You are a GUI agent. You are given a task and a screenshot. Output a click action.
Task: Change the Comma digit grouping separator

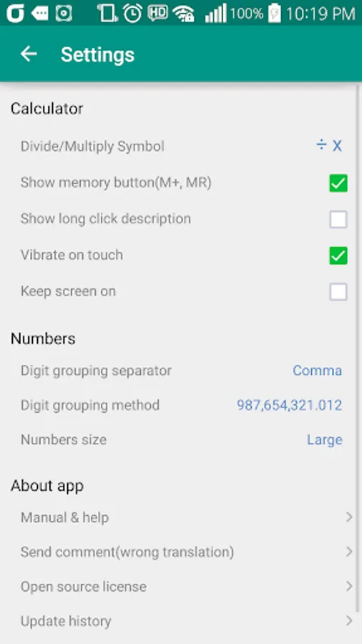click(317, 371)
